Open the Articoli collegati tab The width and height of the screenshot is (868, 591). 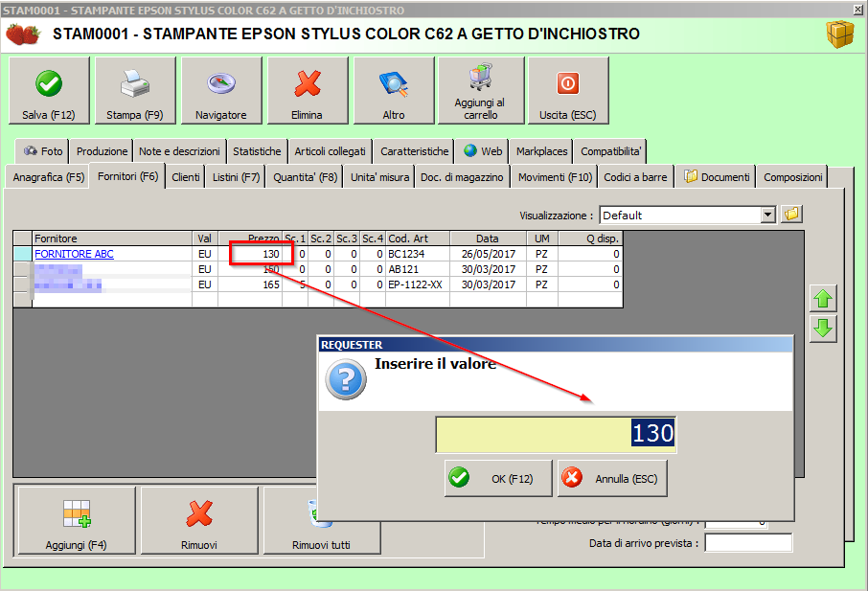(x=330, y=151)
